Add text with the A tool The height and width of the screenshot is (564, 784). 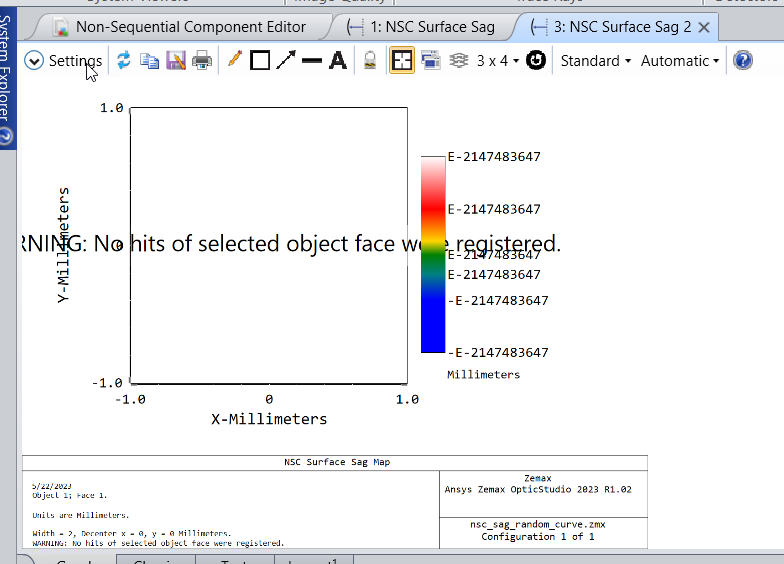(338, 60)
